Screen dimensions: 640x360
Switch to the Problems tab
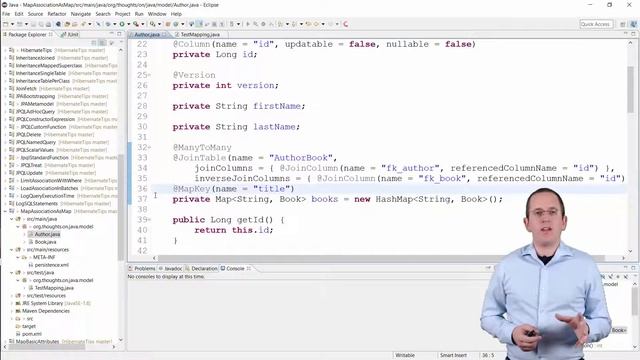pyautogui.click(x=142, y=269)
